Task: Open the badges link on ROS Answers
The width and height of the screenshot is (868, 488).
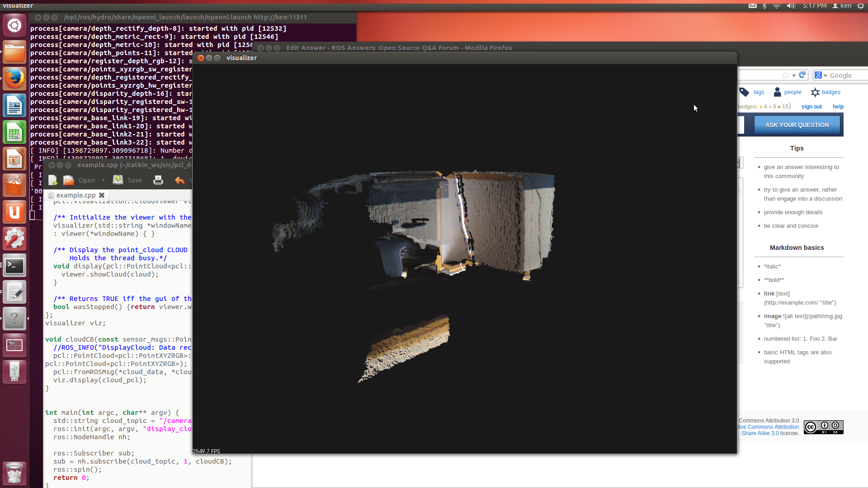Action: [x=831, y=92]
